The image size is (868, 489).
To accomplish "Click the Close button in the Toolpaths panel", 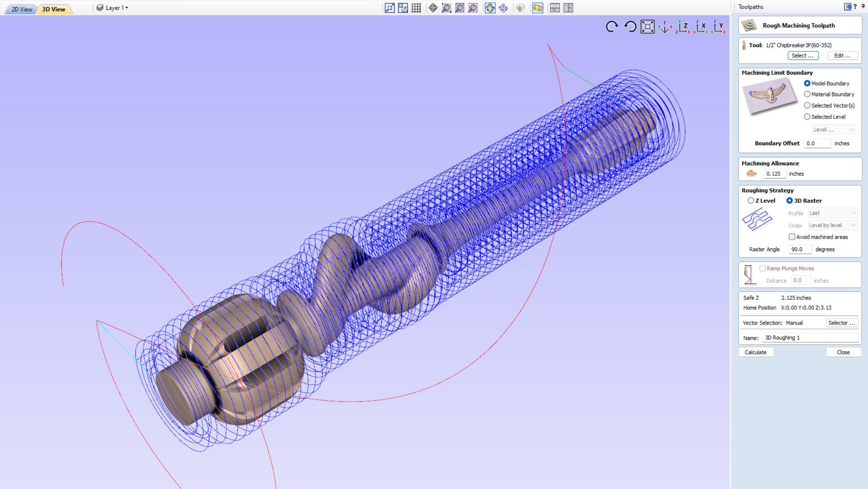I will [843, 352].
